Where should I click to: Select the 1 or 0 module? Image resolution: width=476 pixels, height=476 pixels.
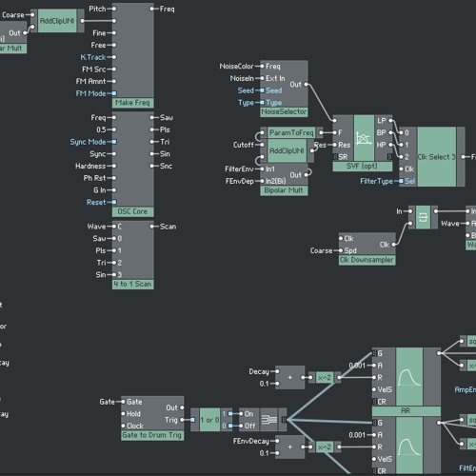(x=209, y=420)
